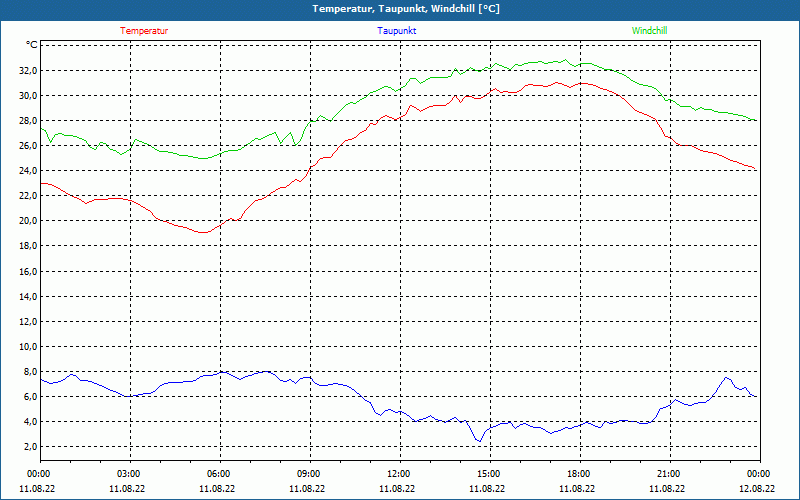Click the 06:00 time label
The height and width of the screenshot is (500, 800).
click(x=220, y=474)
